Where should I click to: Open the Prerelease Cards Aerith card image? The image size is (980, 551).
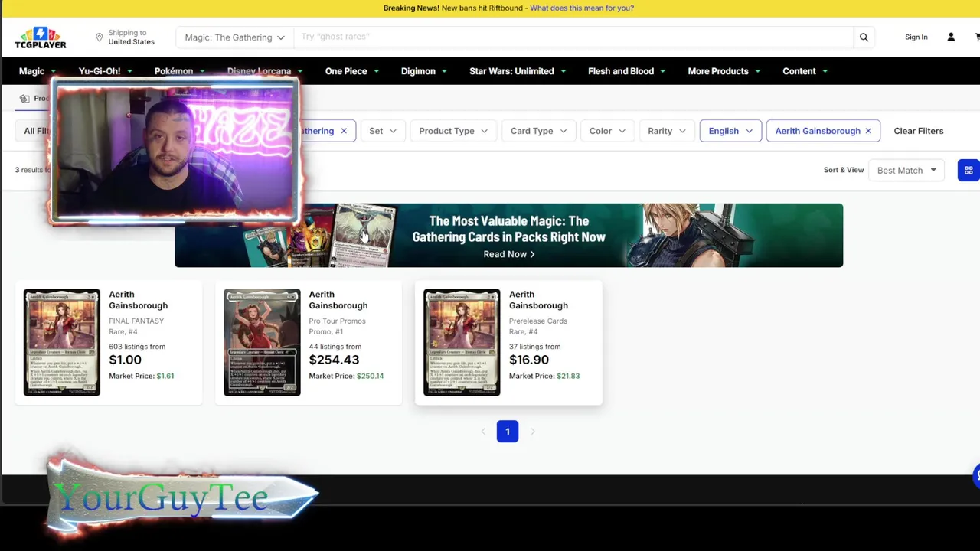pyautogui.click(x=462, y=342)
